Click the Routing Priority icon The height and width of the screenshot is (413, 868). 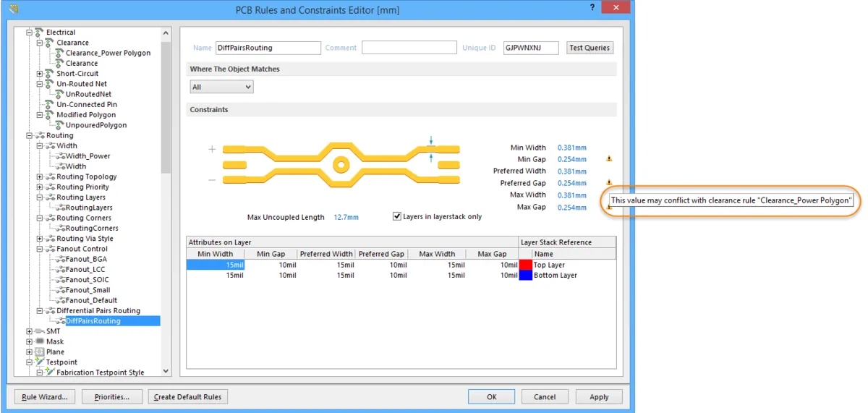coord(50,187)
